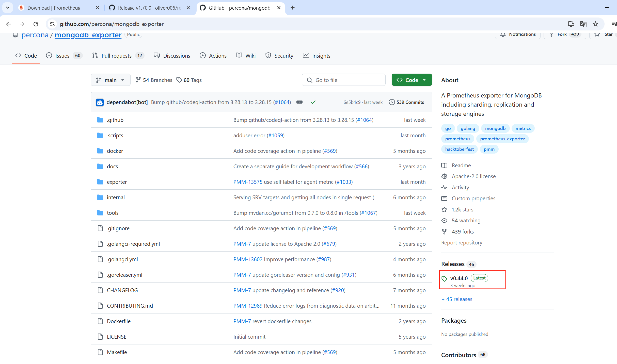Bookmark this page with the star icon
Image resolution: width=617 pixels, height=364 pixels.
[x=595, y=24]
